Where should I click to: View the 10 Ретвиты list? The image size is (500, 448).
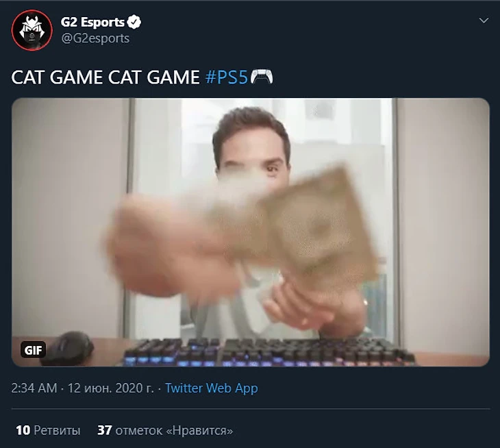(48, 430)
